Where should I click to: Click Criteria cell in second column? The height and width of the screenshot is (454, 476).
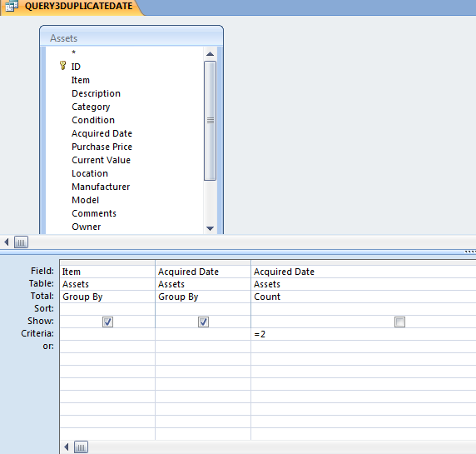(203, 334)
